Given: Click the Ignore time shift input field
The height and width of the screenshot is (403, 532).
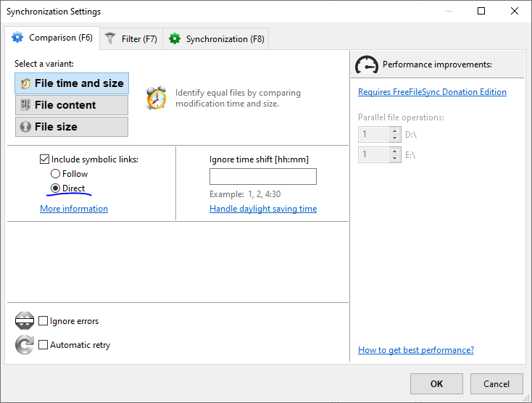Looking at the screenshot, I should (263, 176).
